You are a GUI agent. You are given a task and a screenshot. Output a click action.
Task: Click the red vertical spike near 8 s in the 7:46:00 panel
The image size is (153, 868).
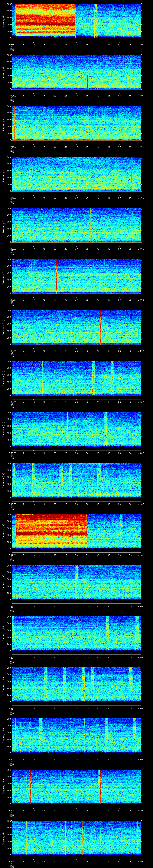[30, 786]
